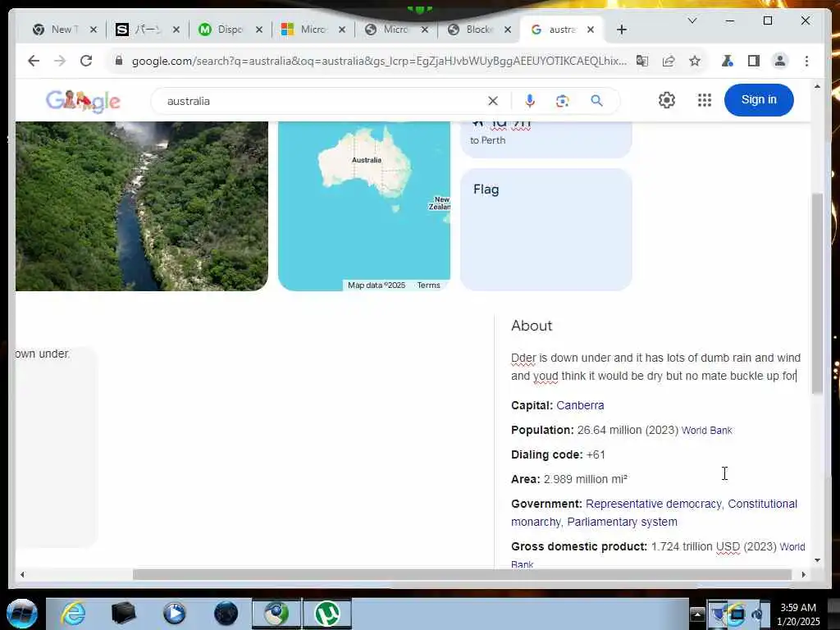
Task: Sign in to Google
Action: pos(759,99)
